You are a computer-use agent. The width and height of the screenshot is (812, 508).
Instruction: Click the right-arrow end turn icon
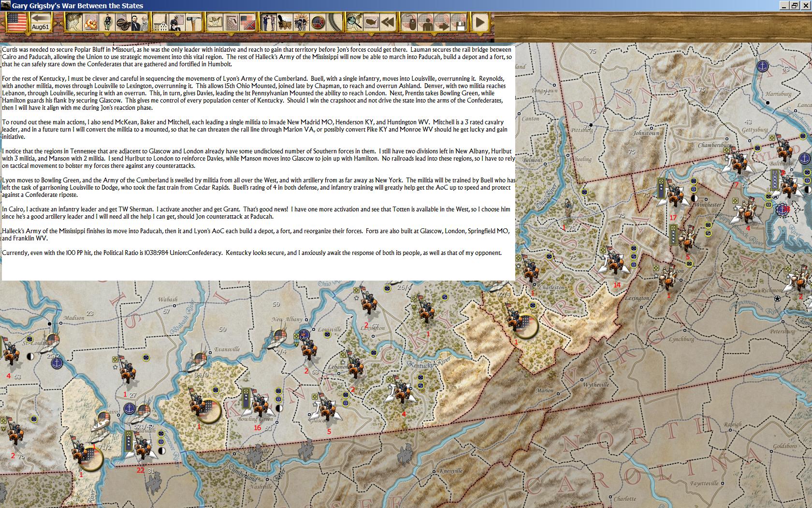point(443,22)
